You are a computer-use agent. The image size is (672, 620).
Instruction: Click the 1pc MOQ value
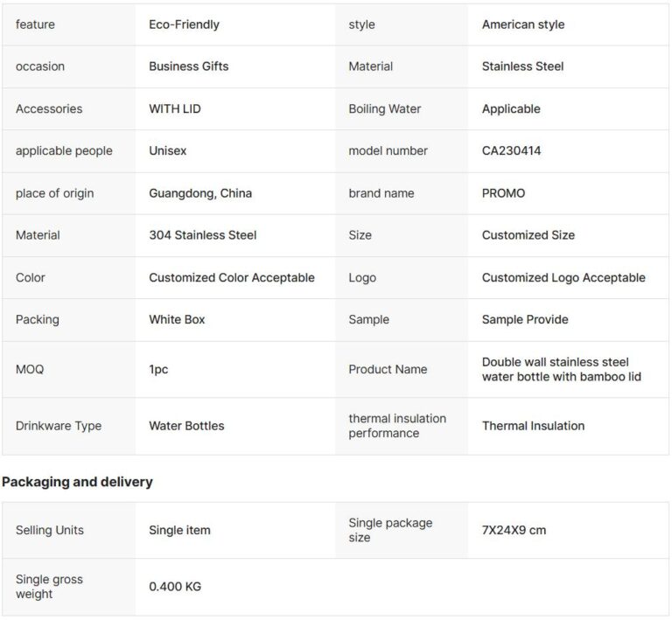[158, 369]
